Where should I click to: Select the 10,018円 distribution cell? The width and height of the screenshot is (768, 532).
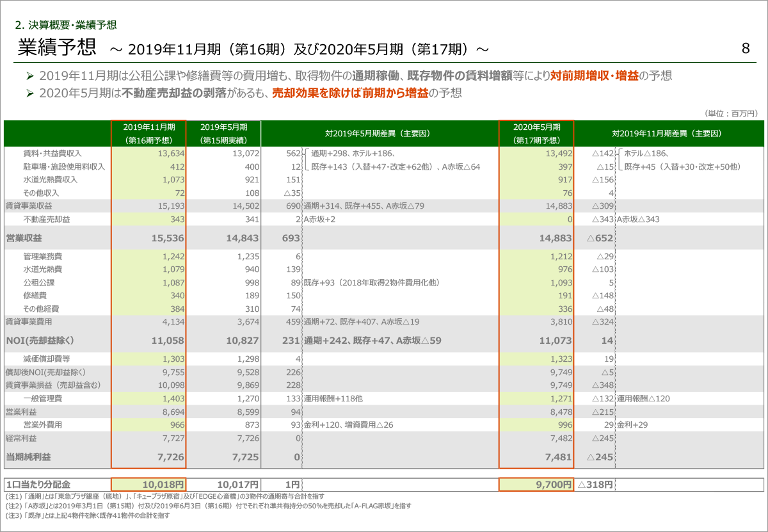coord(164,485)
